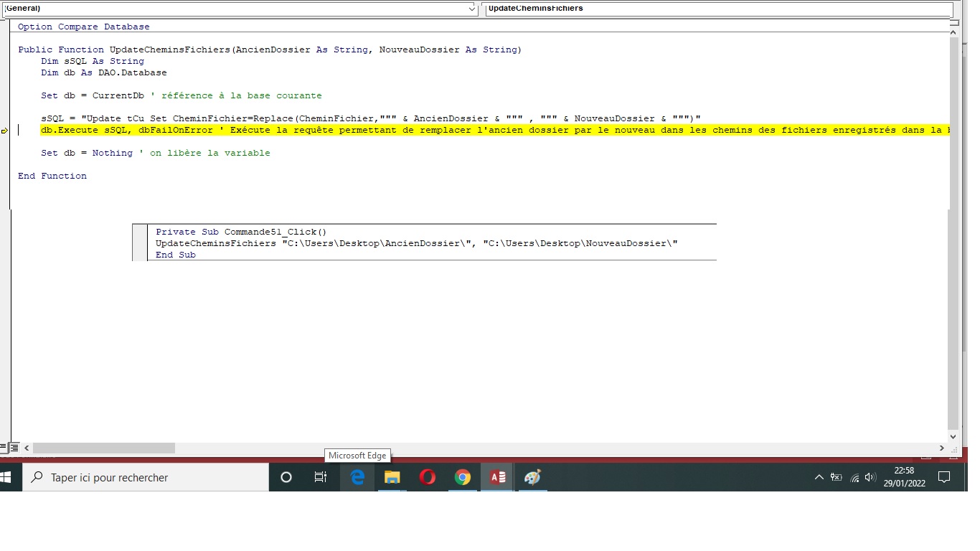Click 'End Sub' line
Viewport: 980px width, 551px height.
tap(176, 255)
